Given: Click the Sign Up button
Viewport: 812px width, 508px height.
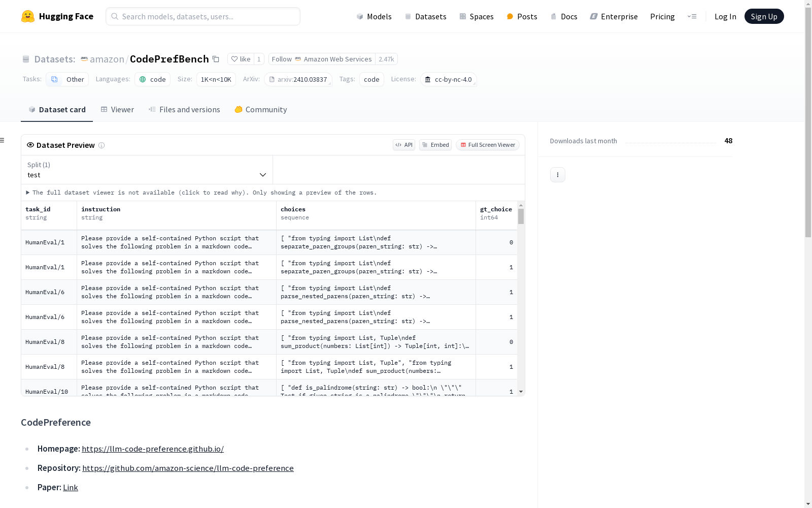Looking at the screenshot, I should coord(764,16).
